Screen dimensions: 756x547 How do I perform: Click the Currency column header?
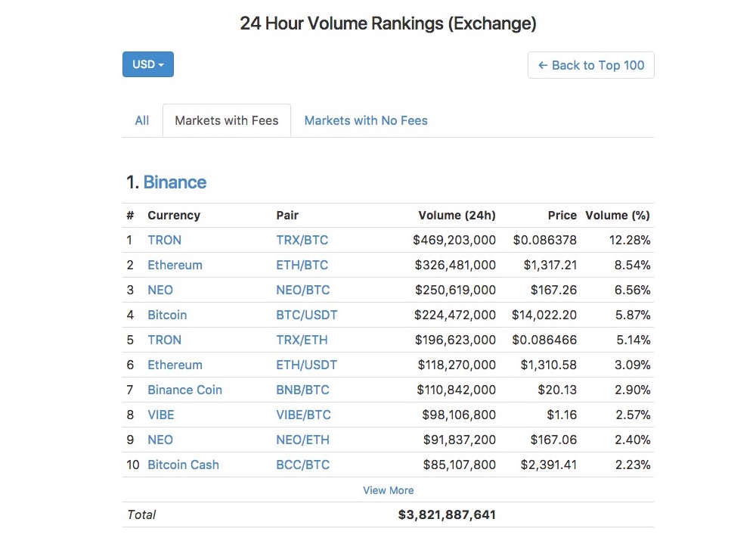pos(174,216)
